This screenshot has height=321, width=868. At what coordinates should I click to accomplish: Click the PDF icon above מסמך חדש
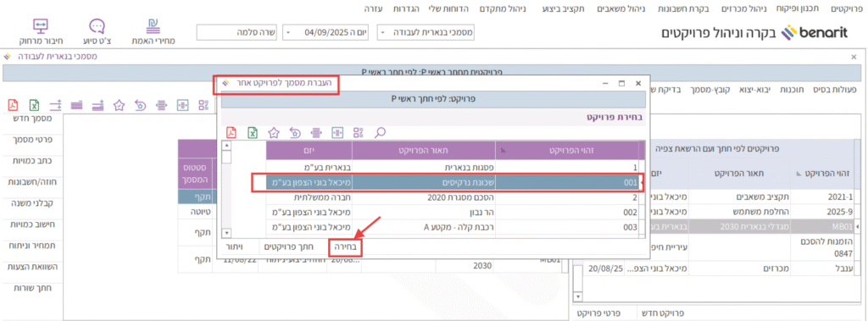pos(13,105)
